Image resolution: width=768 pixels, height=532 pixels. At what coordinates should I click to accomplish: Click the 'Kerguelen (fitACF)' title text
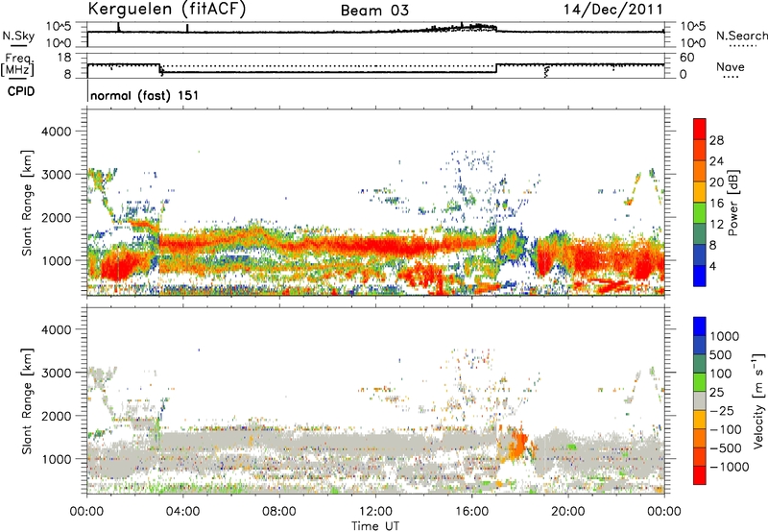point(166,9)
